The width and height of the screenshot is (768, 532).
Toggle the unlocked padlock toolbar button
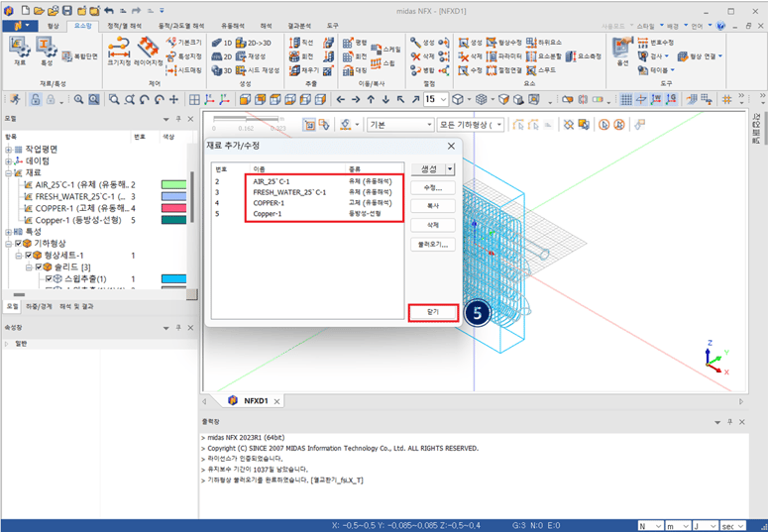tap(36, 99)
